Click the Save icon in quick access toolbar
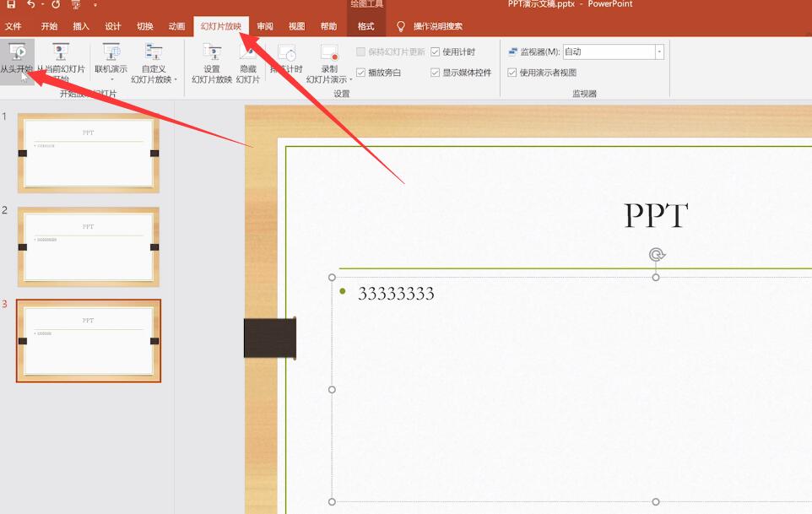The height and width of the screenshot is (514, 812). point(11,4)
